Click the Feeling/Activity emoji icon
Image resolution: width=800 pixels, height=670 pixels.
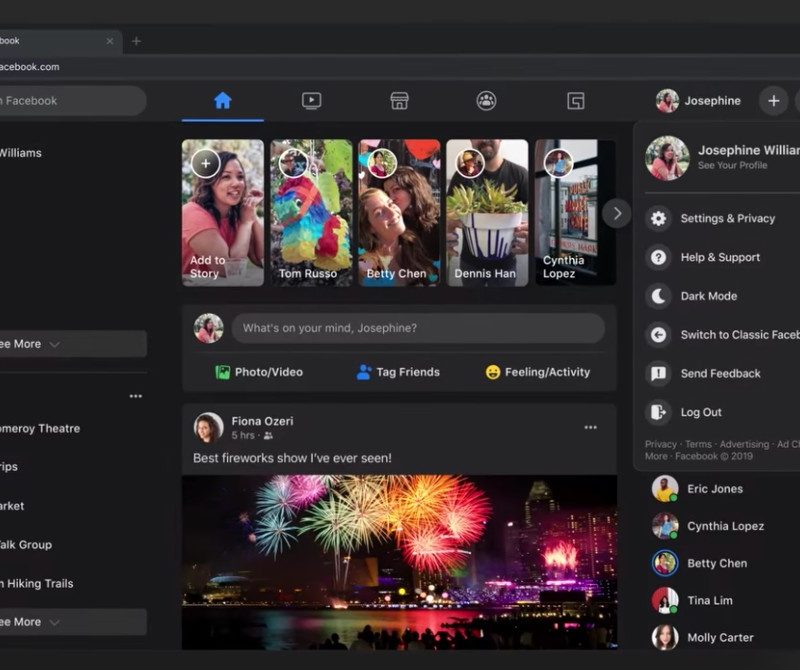[493, 372]
